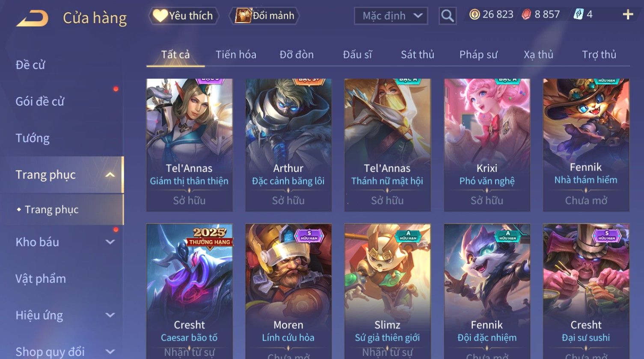Expand the Kho báu sidebar section
The image size is (644, 359).
(x=110, y=242)
